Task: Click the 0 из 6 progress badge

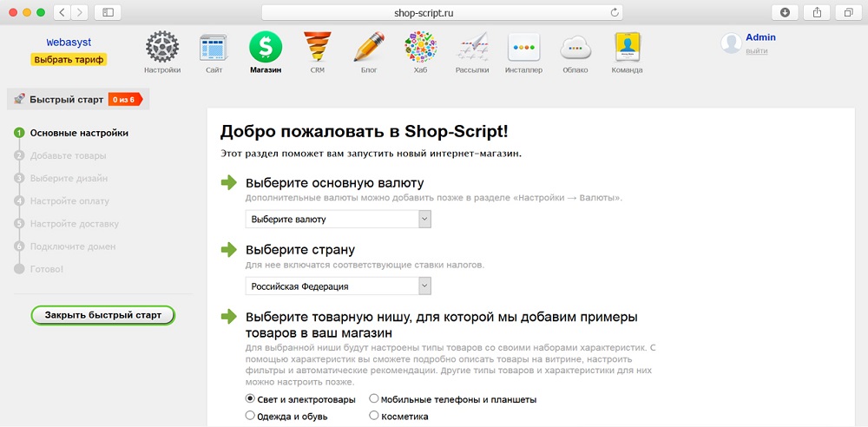Action: [x=126, y=100]
